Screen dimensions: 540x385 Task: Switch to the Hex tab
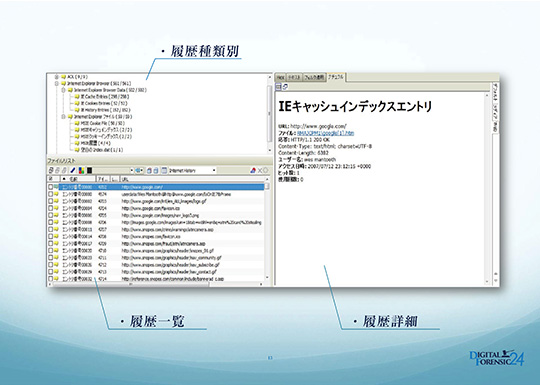(x=281, y=78)
